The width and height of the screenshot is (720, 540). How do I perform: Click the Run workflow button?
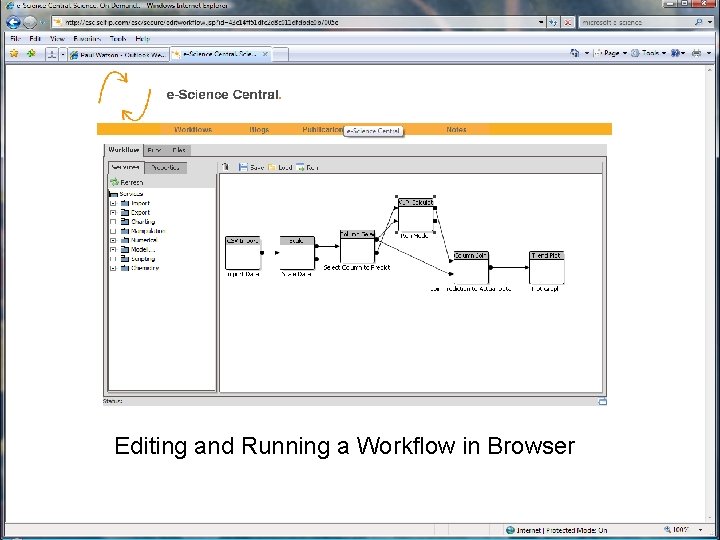pyautogui.click(x=307, y=167)
